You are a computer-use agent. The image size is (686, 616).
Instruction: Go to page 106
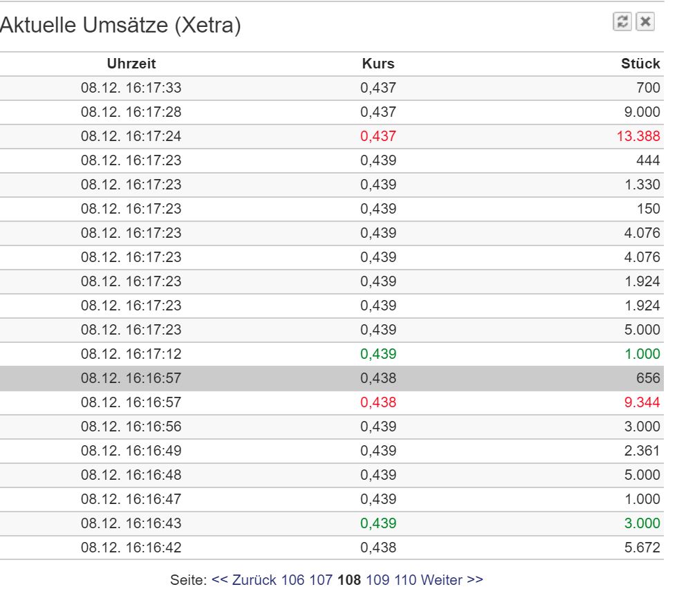[x=293, y=579]
